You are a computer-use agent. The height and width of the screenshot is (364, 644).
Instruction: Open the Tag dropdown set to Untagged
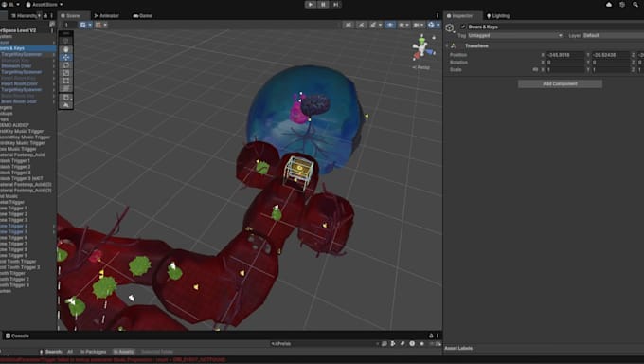[515, 35]
